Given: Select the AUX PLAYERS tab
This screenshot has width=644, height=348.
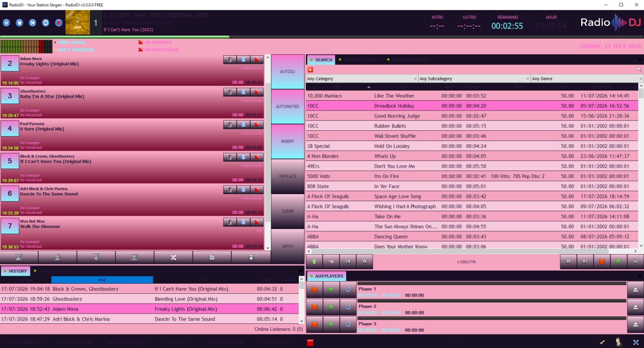Looking at the screenshot, I should tap(327, 276).
